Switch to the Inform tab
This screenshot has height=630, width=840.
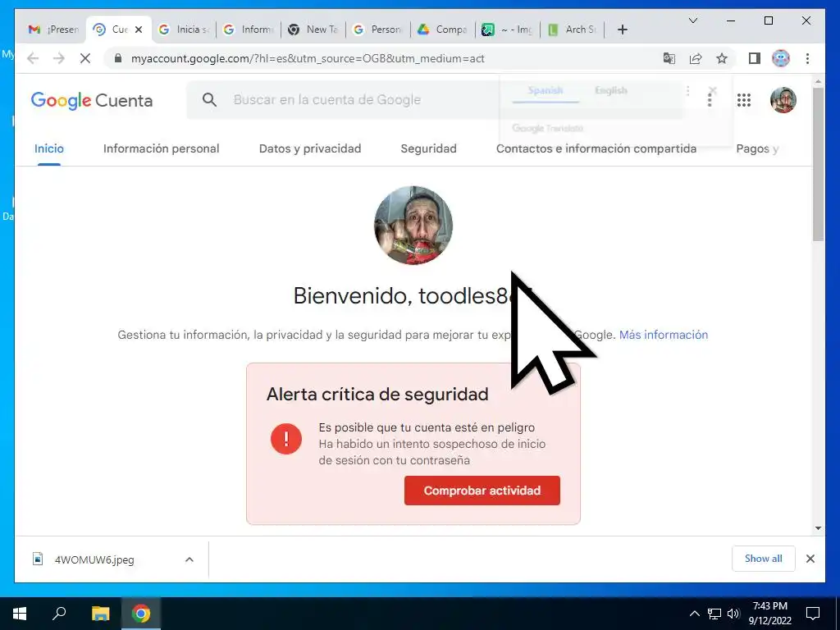(249, 30)
